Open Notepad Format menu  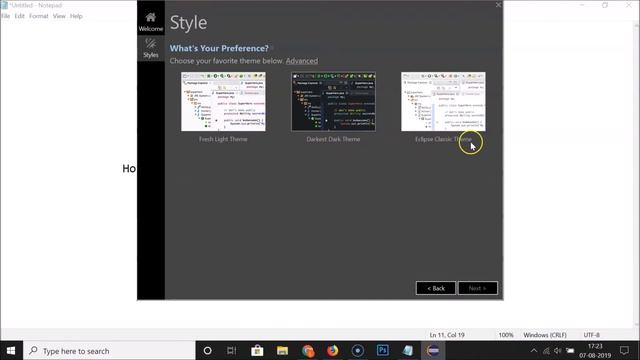pyautogui.click(x=39, y=16)
